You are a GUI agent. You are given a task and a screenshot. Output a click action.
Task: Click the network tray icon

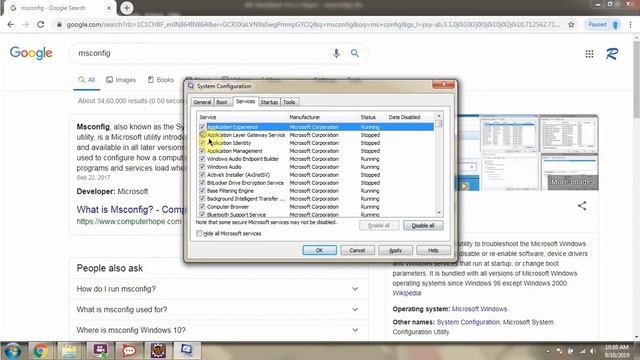[x=582, y=351]
